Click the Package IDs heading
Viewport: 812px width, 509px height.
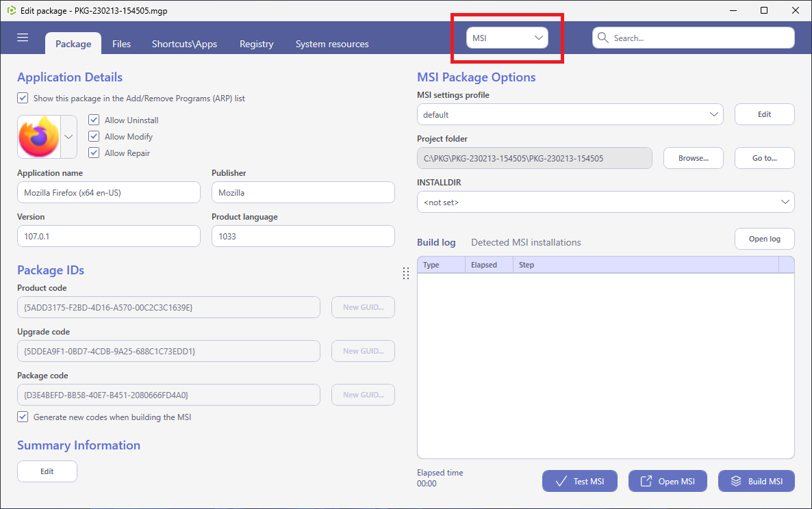coord(51,270)
